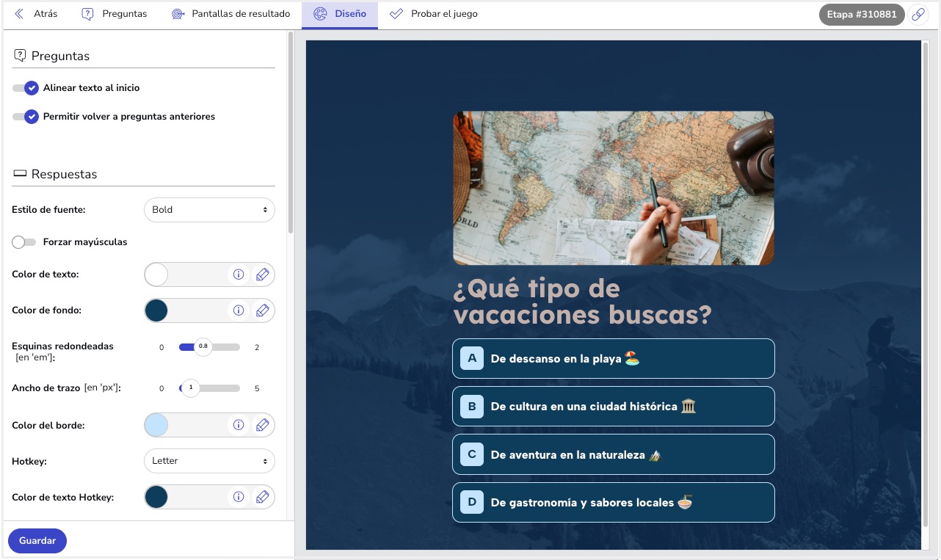
Task: Click the eyedropper icon next to Color del borde
Action: click(x=263, y=424)
